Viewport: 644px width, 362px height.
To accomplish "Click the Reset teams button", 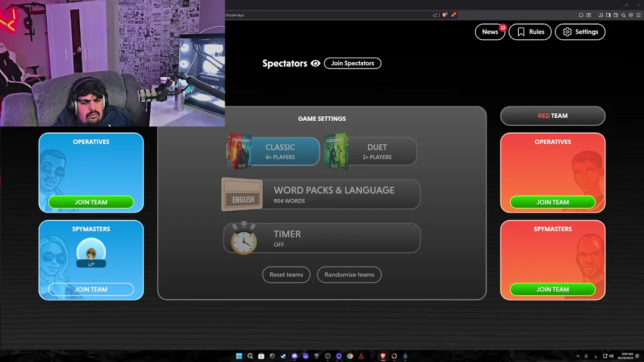I will 286,275.
